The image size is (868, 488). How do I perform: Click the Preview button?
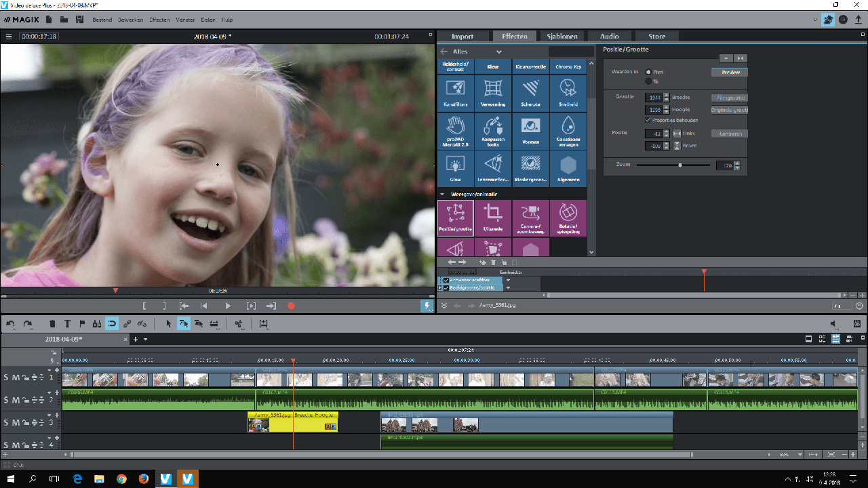tap(730, 72)
